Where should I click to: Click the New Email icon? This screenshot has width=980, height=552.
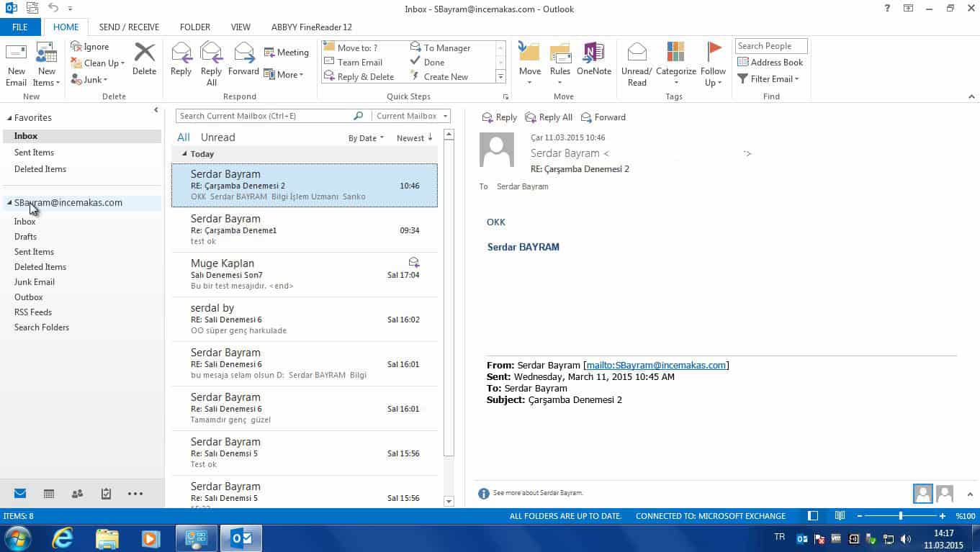click(16, 54)
